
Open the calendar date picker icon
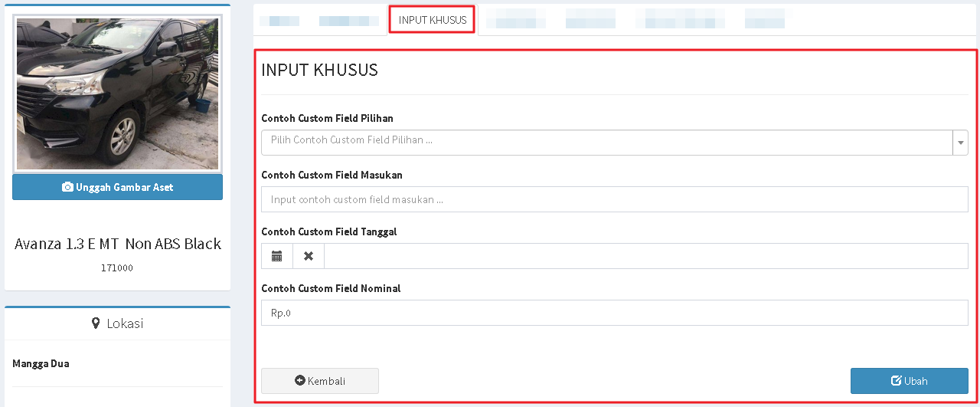[x=277, y=256]
